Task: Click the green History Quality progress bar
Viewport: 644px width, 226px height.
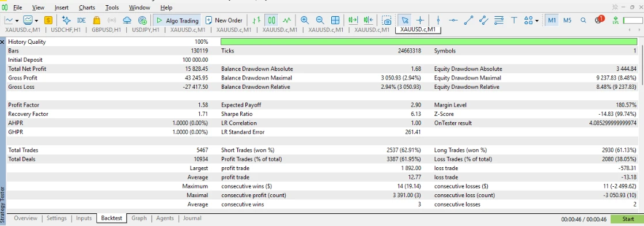Action: tap(429, 42)
